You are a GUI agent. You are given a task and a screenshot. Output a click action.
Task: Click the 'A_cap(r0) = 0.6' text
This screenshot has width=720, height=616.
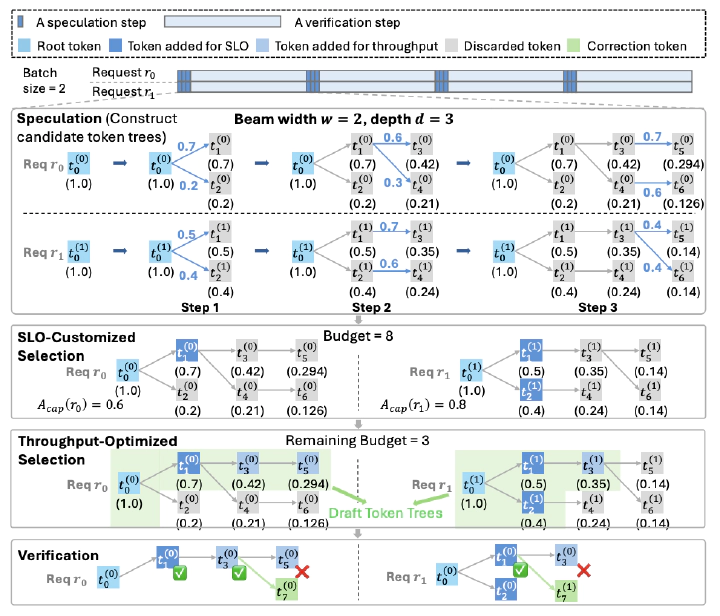80,405
